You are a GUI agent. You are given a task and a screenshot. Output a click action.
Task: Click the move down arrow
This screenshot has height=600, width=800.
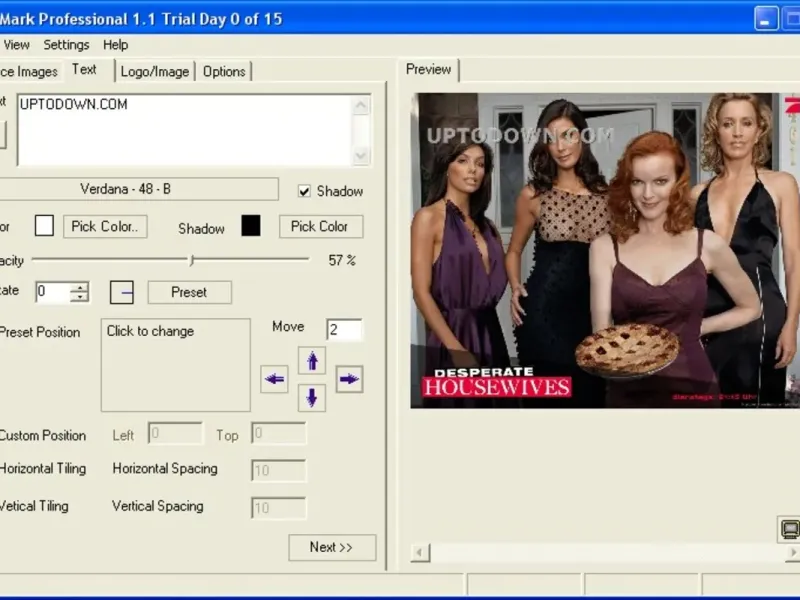click(x=312, y=397)
